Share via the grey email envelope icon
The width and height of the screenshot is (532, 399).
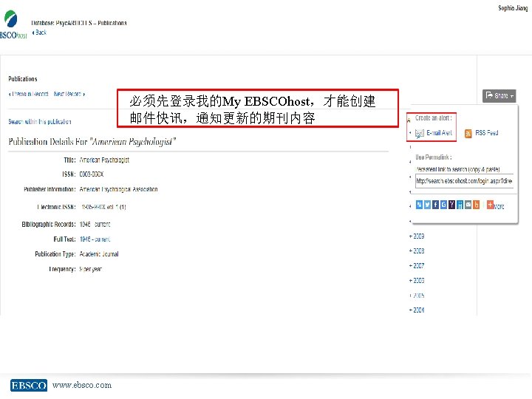click(x=468, y=205)
